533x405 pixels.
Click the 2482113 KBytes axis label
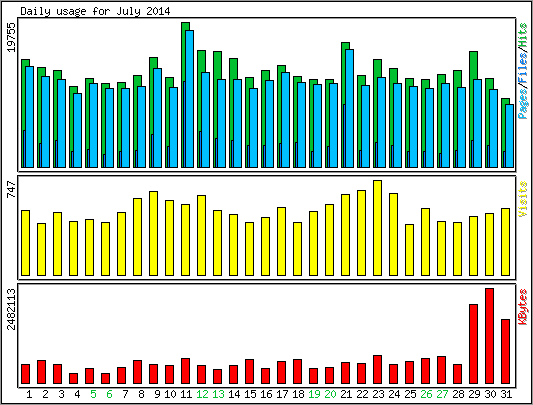tap(12, 309)
